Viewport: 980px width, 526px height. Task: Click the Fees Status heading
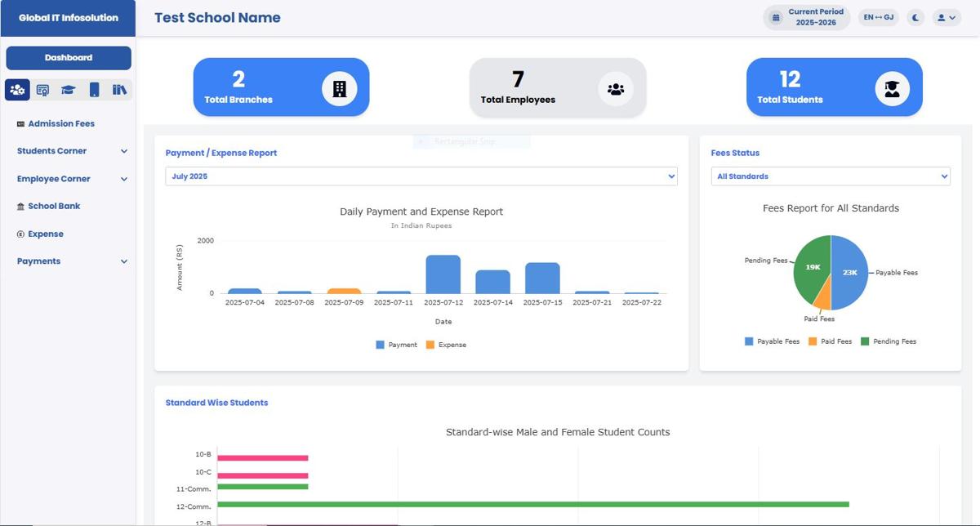[735, 153]
